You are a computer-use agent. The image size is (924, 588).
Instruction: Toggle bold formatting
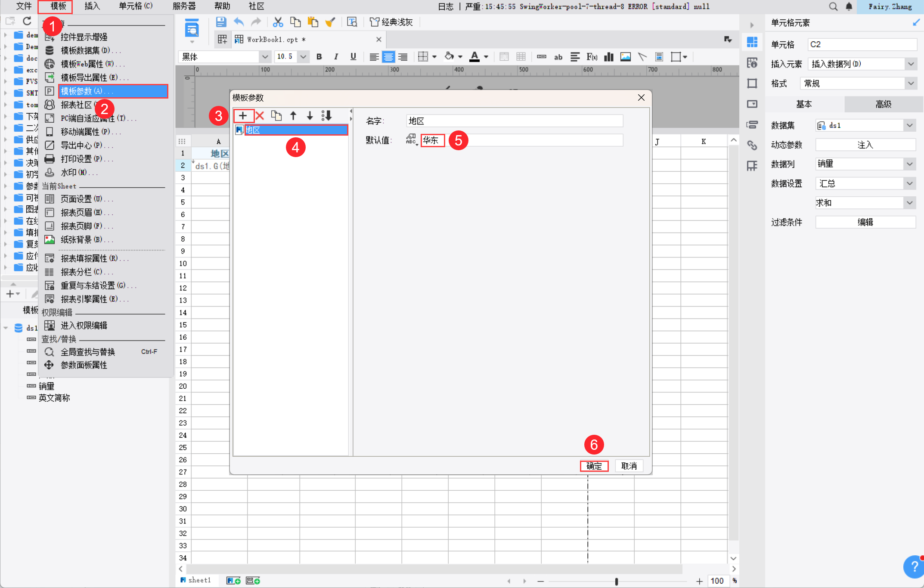pos(319,57)
